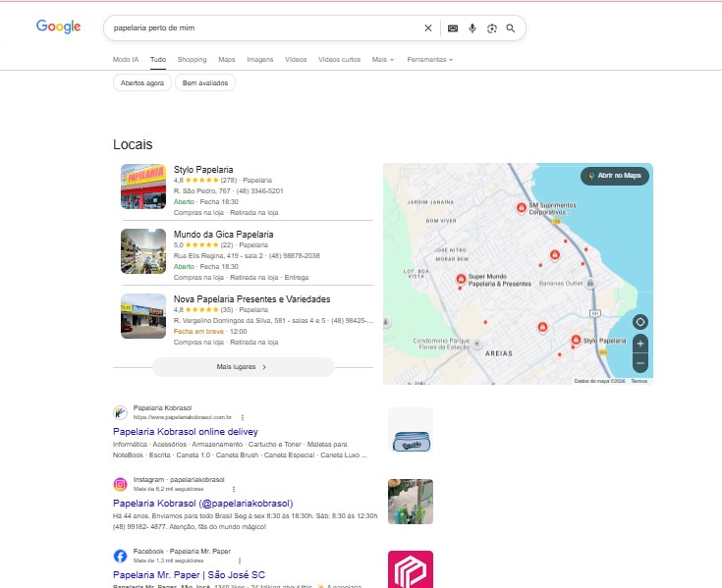The height and width of the screenshot is (588, 722).
Task: Click Mais lugares button
Action: pos(244,367)
